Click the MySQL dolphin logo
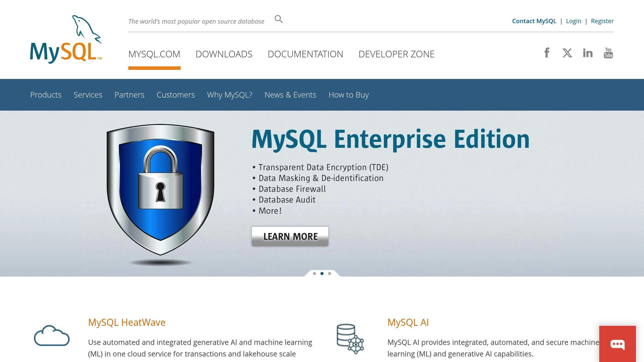The height and width of the screenshot is (362, 644). tap(66, 38)
